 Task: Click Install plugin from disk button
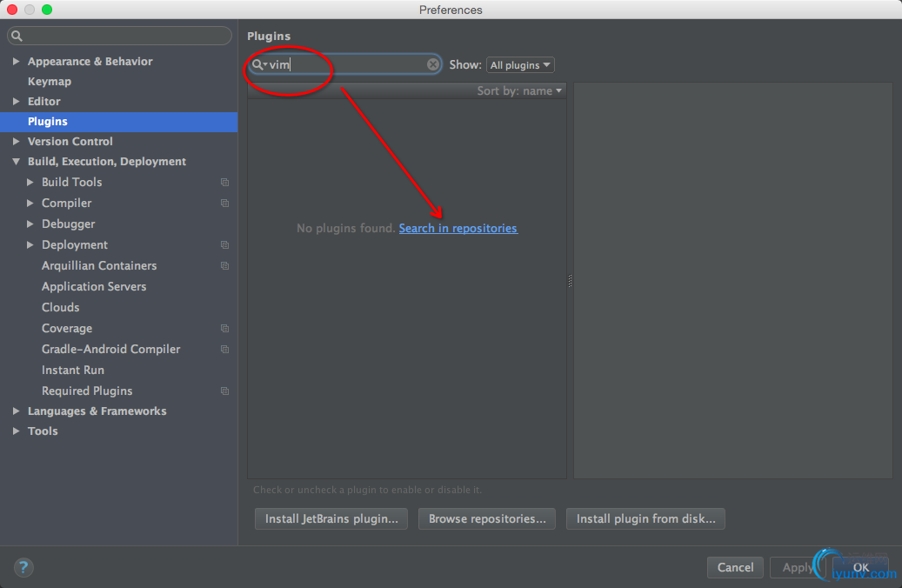pyautogui.click(x=645, y=519)
